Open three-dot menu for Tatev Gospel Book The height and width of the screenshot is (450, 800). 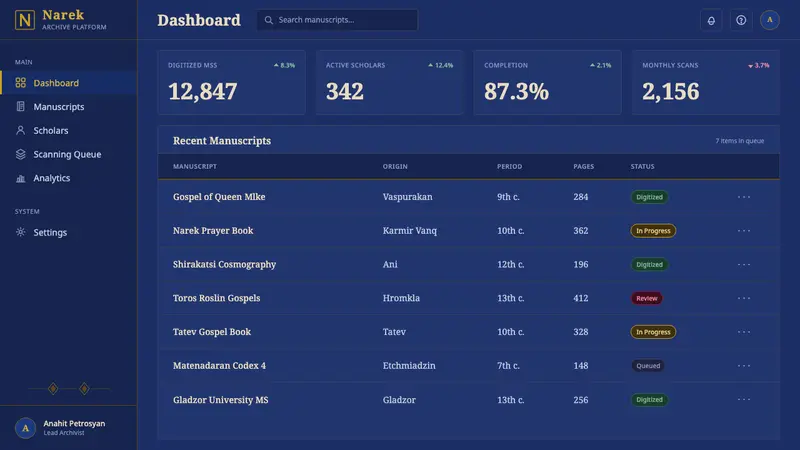744,332
